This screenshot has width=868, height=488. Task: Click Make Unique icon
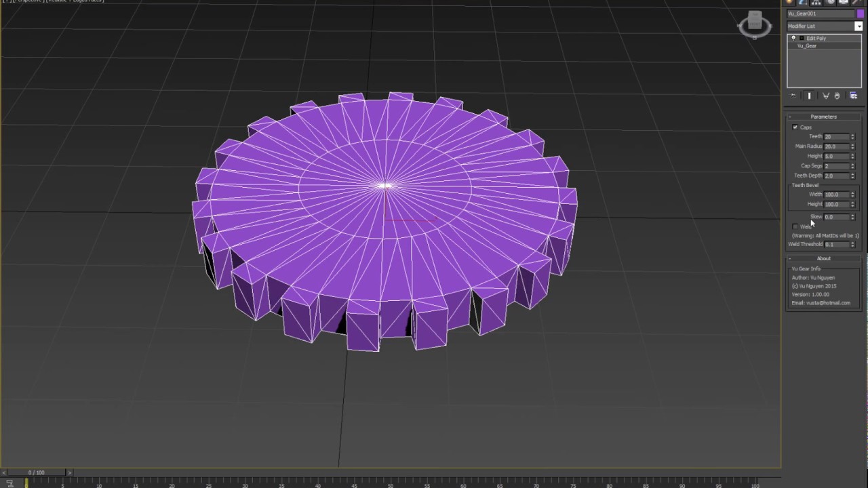point(825,96)
